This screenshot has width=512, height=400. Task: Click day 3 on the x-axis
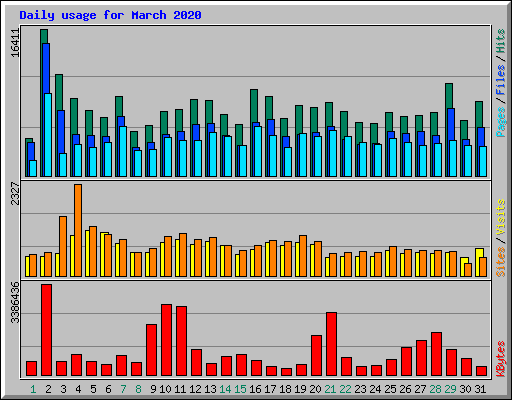pos(63,389)
